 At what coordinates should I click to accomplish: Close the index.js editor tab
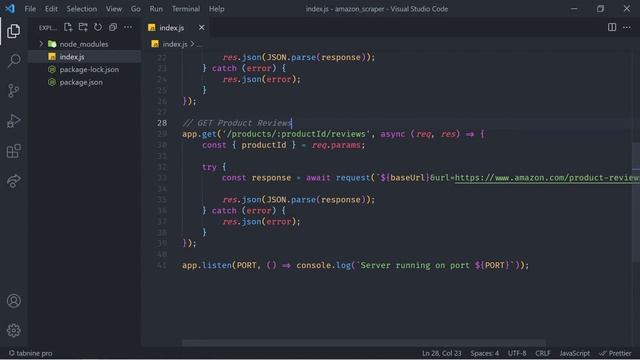202,27
